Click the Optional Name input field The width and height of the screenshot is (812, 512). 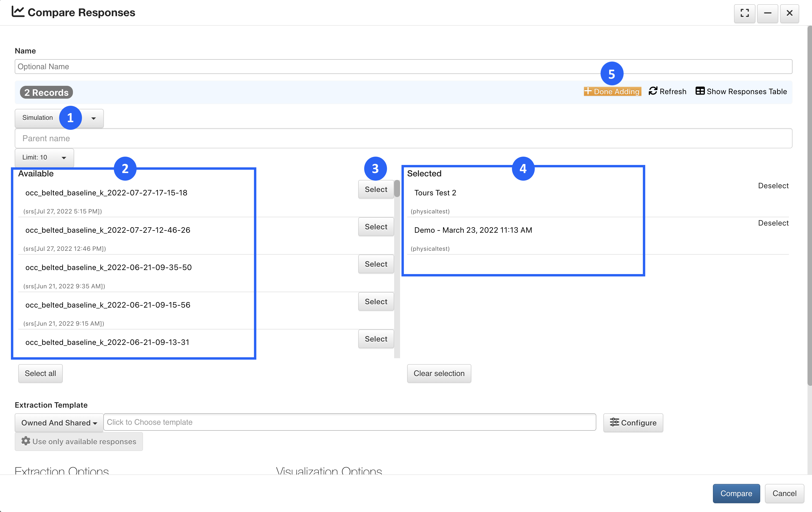pos(403,67)
